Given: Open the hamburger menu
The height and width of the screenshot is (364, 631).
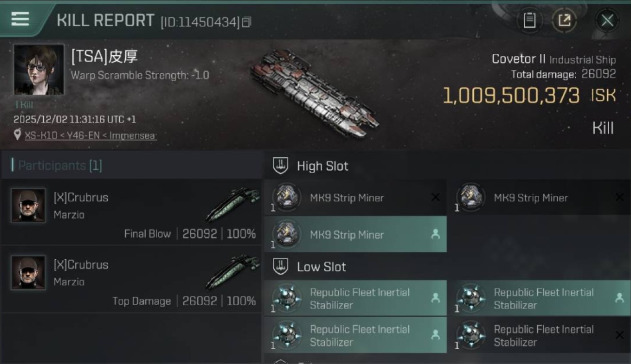Looking at the screenshot, I should click(x=20, y=19).
